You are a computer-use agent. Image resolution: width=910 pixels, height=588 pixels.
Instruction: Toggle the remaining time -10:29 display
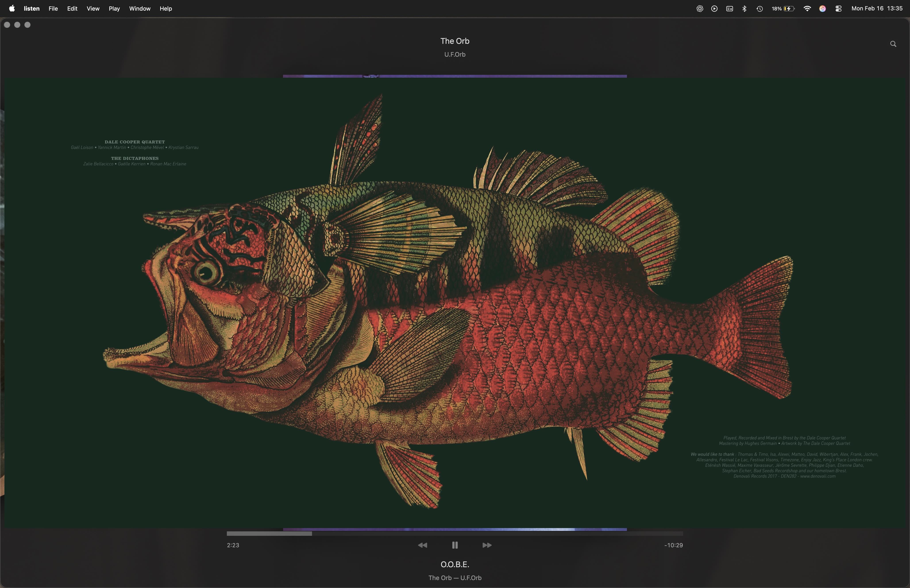coord(673,545)
